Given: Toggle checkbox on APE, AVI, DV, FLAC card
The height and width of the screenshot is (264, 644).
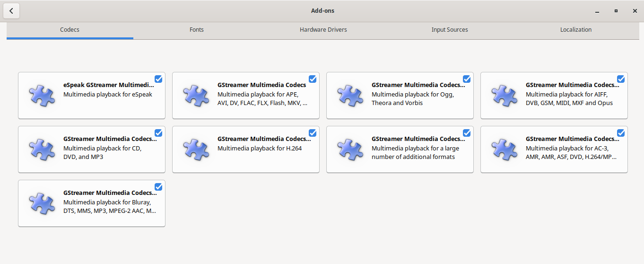Looking at the screenshot, I should click(313, 79).
